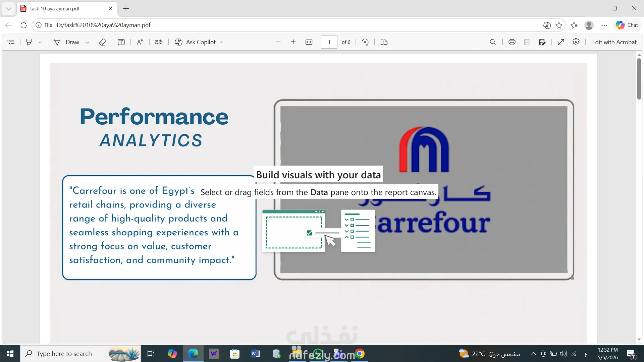Toggle Fit to width view
Screen dimensions: 644x362
click(309, 42)
